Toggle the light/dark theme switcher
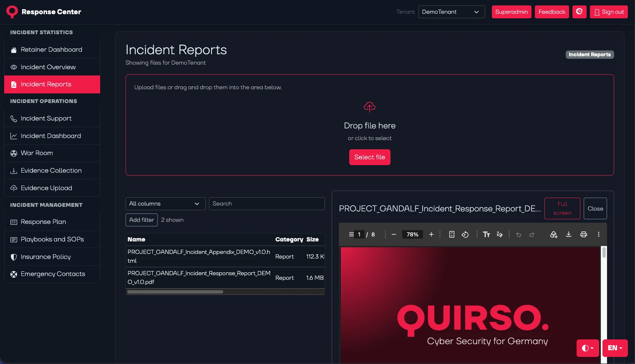Screen dimensions: 635x364 coord(587,348)
